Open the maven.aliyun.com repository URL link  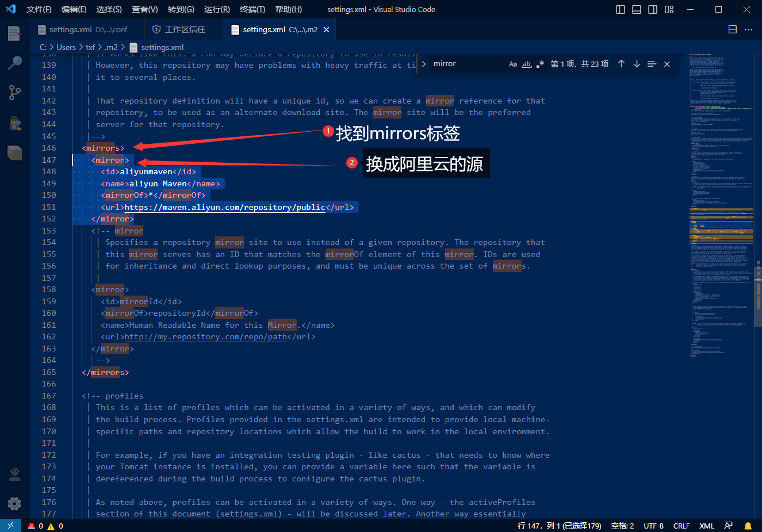[x=225, y=207]
